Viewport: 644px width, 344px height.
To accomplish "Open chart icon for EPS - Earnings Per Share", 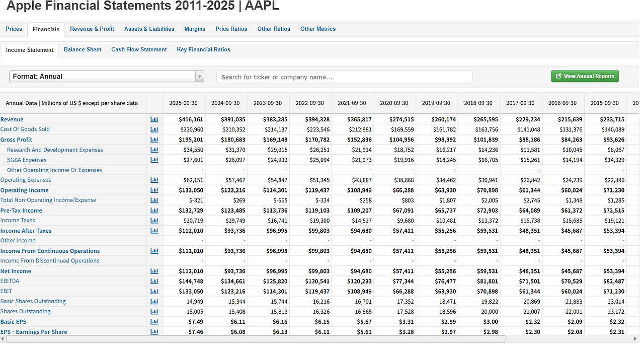I will pyautogui.click(x=154, y=331).
